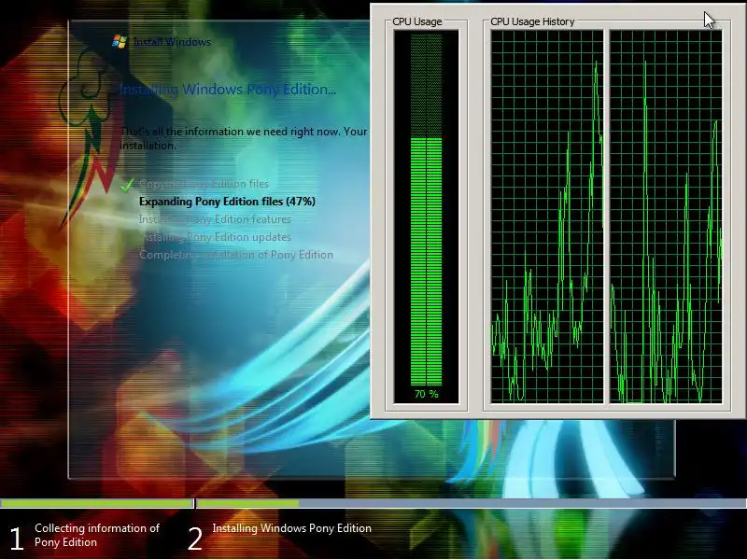Click the Windows flag logo icon

pyautogui.click(x=120, y=41)
